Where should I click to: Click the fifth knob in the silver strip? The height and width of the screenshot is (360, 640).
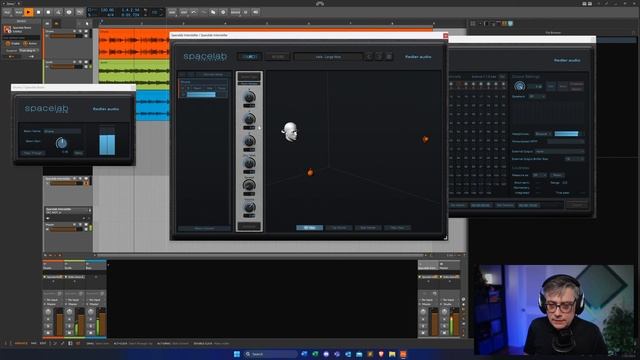[x=249, y=185]
